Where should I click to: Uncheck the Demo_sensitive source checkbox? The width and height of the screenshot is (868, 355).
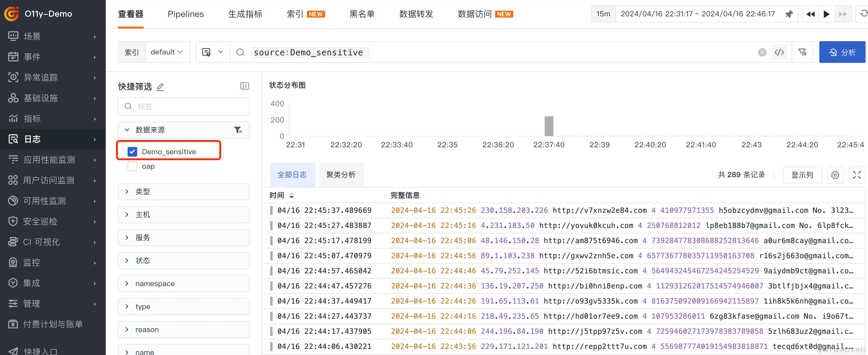click(132, 152)
